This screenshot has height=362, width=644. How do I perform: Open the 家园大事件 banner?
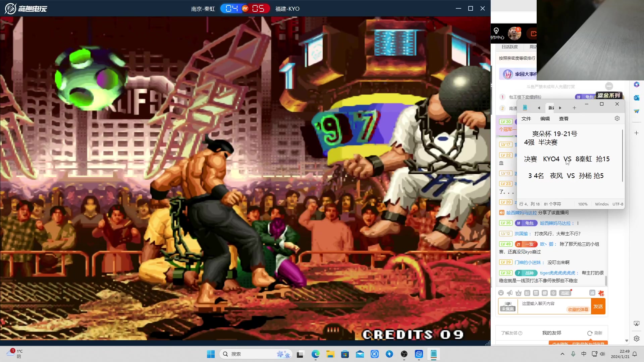coord(519,74)
